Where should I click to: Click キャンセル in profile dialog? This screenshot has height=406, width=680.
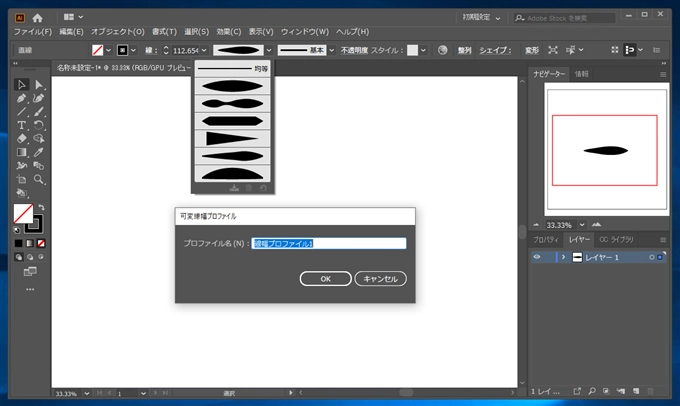coord(380,278)
